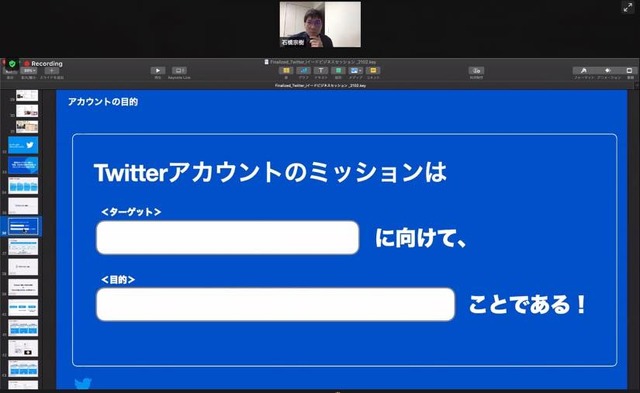The width and height of the screenshot is (640, 393).
Task: Add a comment with the Comment icon
Action: tap(373, 71)
